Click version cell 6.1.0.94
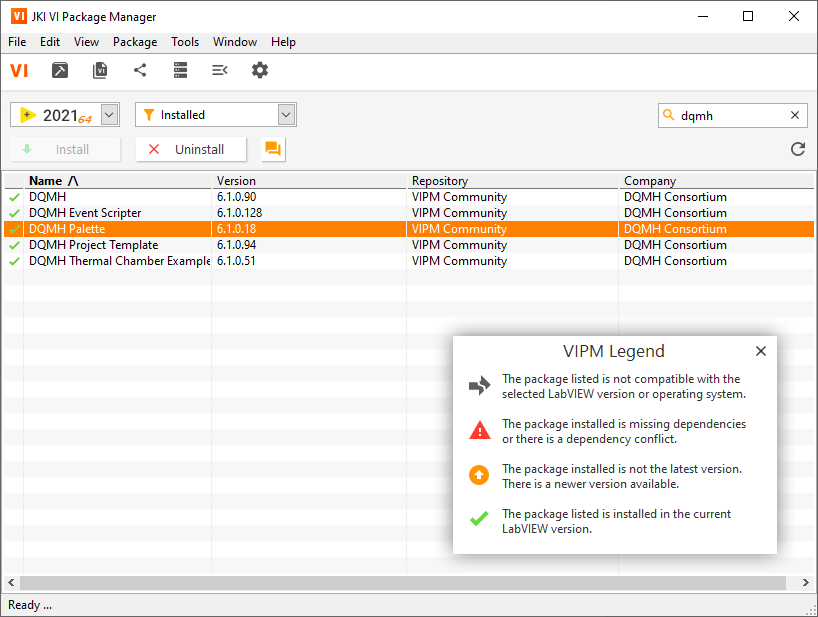Screen dimensions: 818x617 tap(236, 245)
